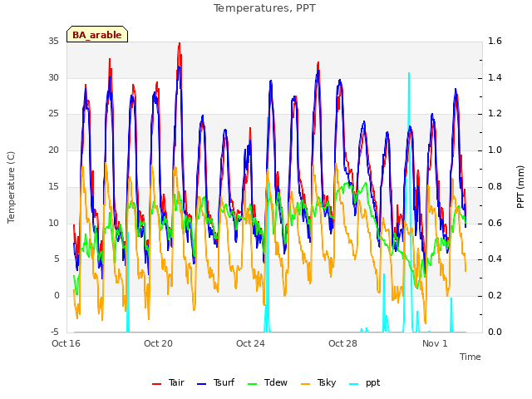Select the BA_arable site label
This screenshot has width=532, height=399.
point(97,35)
